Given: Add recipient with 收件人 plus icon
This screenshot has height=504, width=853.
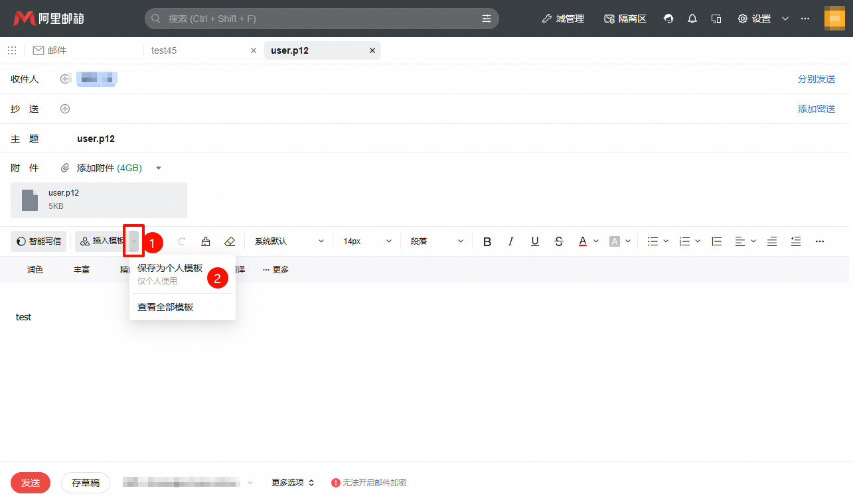Looking at the screenshot, I should coord(65,79).
